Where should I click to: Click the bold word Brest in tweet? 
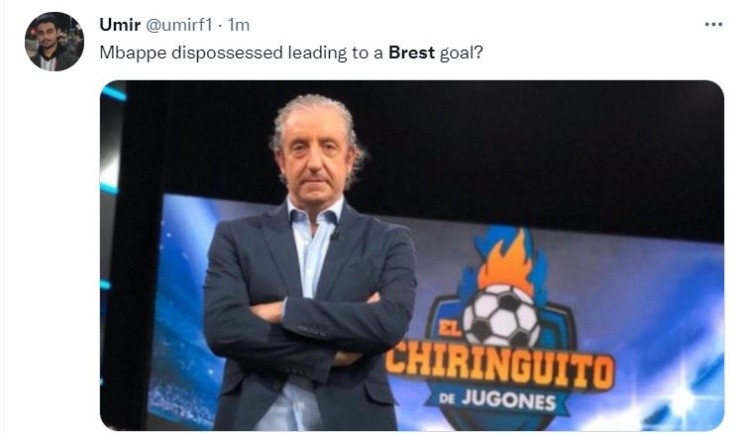411,52
